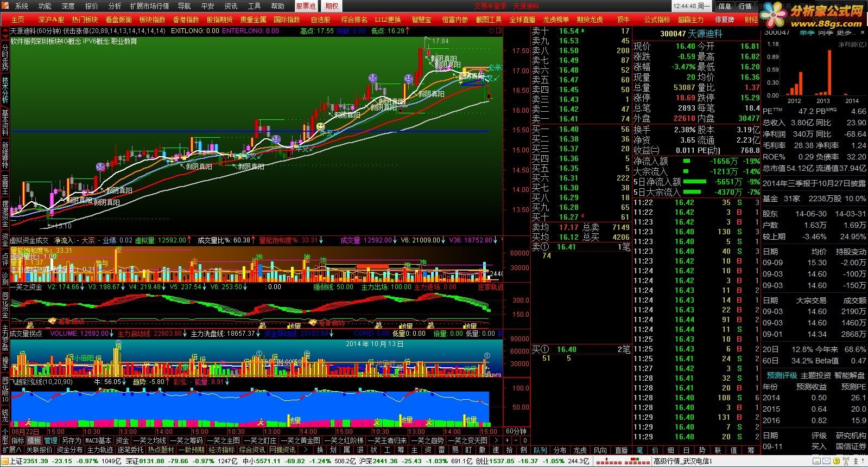Click 深沪A股 in the red toolbar

pyautogui.click(x=51, y=20)
